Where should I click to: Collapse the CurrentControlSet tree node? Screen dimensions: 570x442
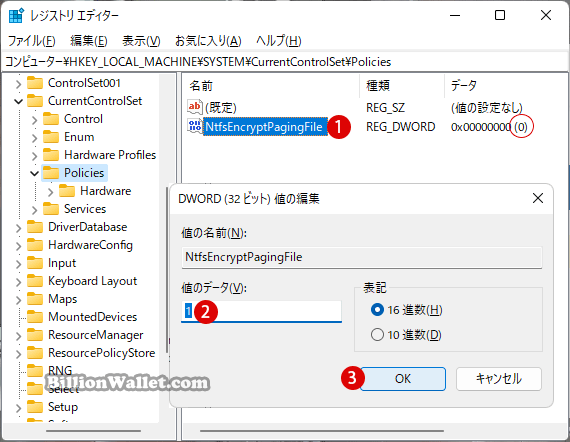point(18,101)
